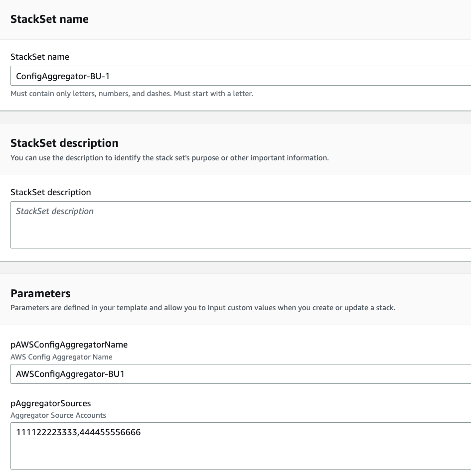Image resolution: width=471 pixels, height=476 pixels.
Task: Click the Parameters section header
Action: (x=40, y=294)
